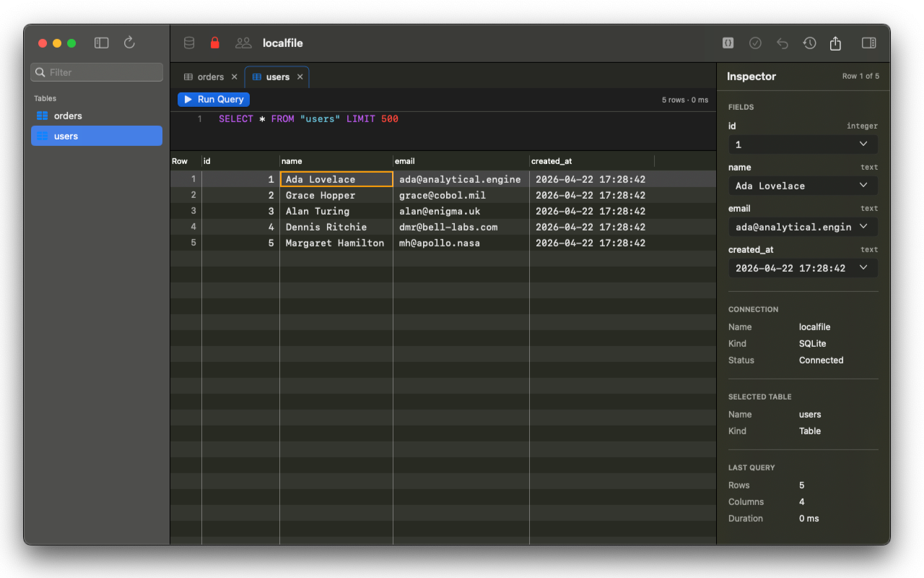Open the users/credentials icon in the toolbar

(x=243, y=43)
